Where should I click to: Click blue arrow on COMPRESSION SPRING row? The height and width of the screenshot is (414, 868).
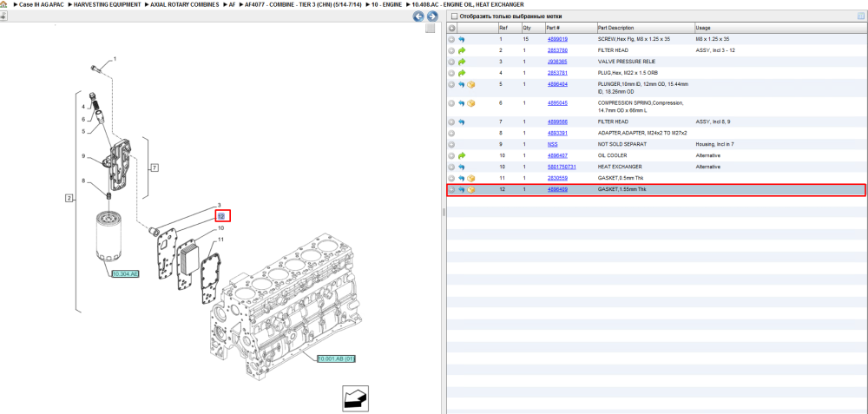click(x=461, y=103)
